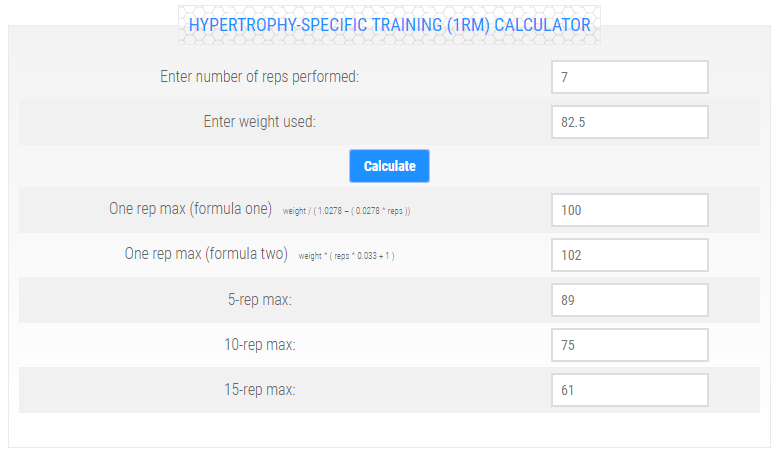Click the formula two equation small text
This screenshot has height=455, width=779.
pos(346,256)
